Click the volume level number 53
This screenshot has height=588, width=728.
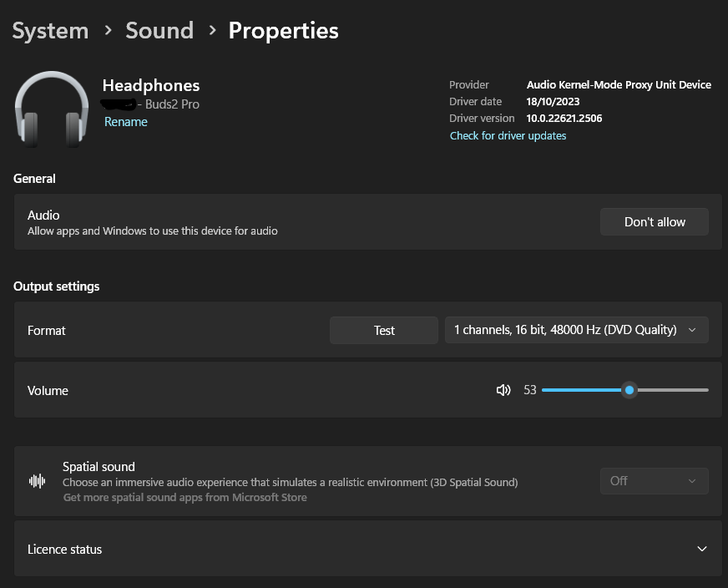tap(530, 390)
